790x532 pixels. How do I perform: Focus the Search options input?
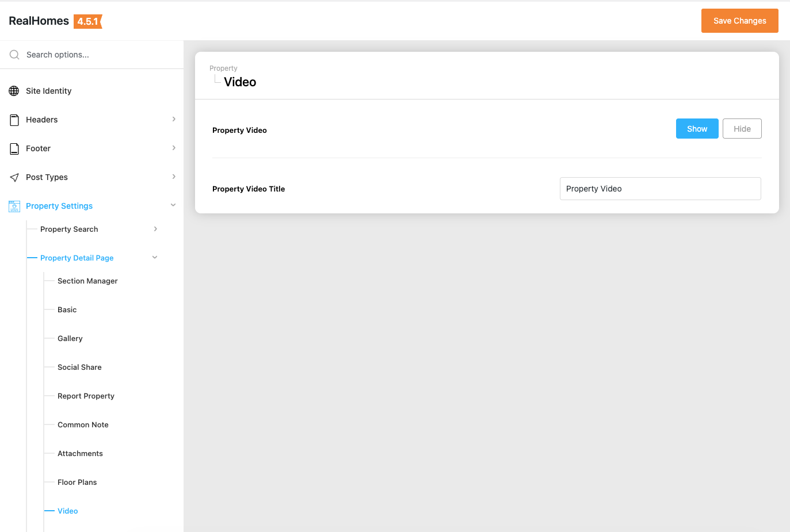[98, 55]
